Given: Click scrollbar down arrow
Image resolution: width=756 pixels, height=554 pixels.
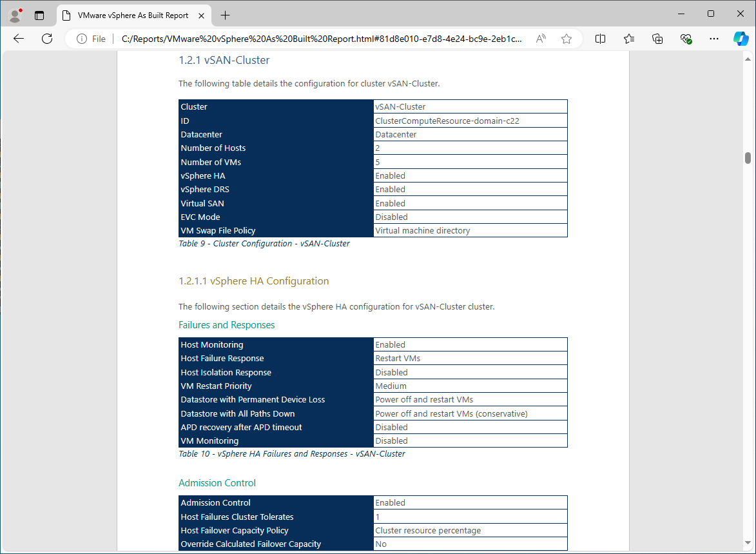Looking at the screenshot, I should tap(748, 544).
